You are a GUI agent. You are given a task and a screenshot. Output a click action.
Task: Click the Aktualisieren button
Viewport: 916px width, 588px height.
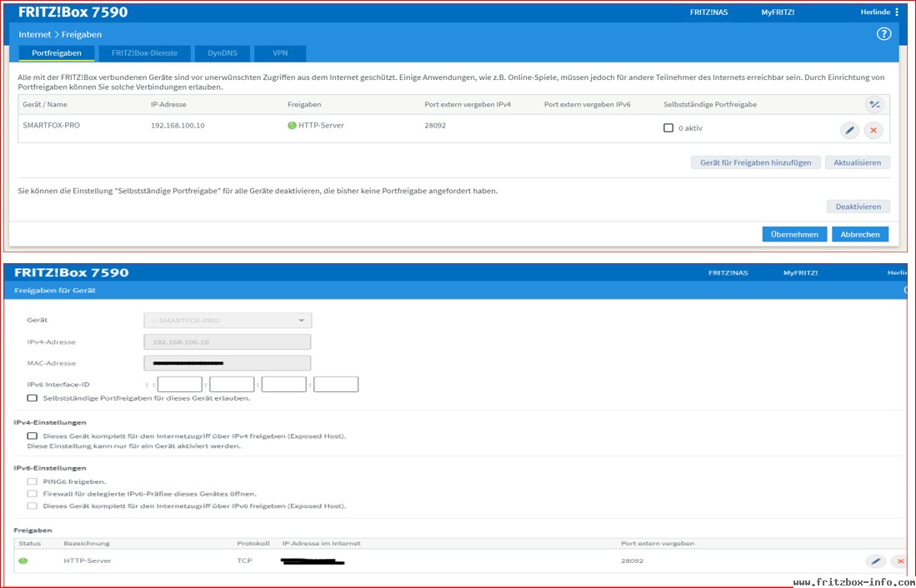[857, 162]
